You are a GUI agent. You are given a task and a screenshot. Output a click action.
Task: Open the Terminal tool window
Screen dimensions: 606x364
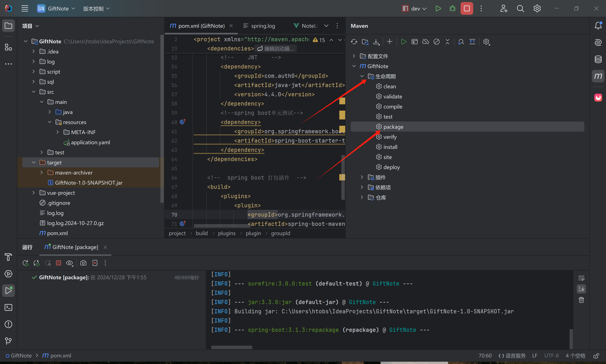tap(8, 307)
